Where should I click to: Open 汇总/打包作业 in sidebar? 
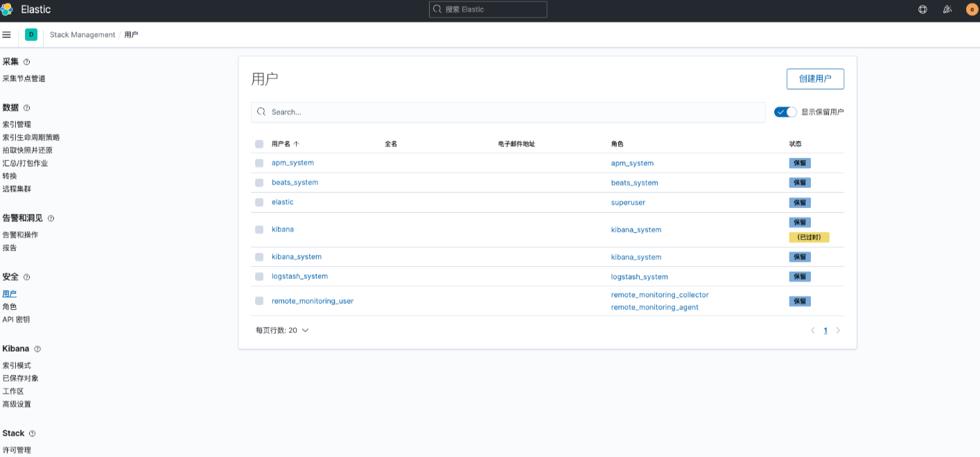(25, 164)
